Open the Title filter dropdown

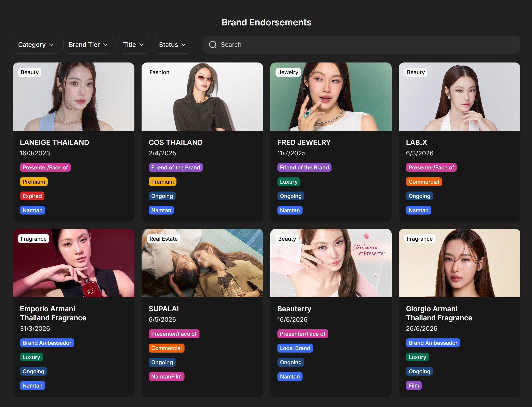[x=134, y=45]
